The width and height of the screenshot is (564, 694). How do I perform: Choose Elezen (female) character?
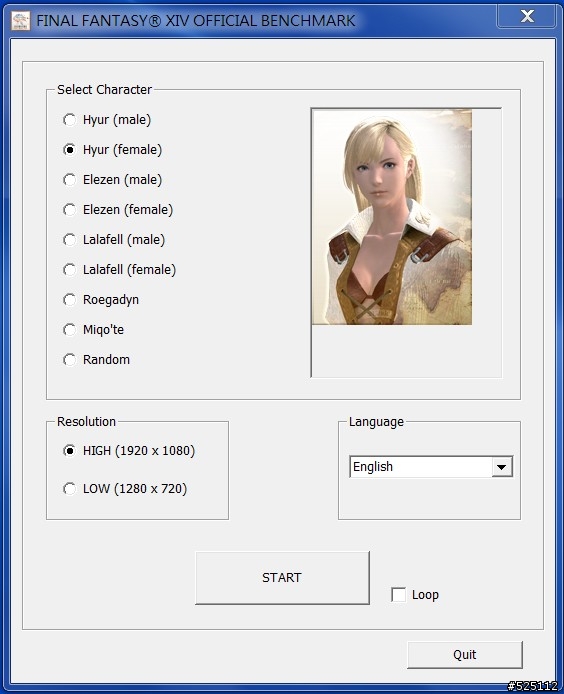click(118, 209)
